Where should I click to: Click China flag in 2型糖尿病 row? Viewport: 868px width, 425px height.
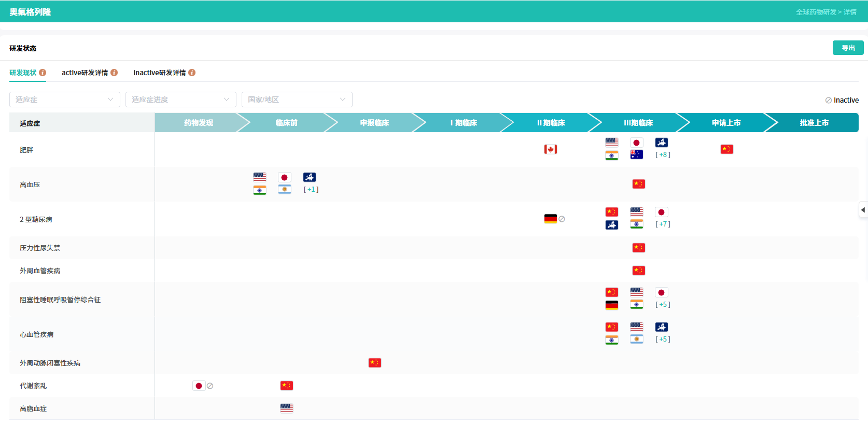(612, 212)
